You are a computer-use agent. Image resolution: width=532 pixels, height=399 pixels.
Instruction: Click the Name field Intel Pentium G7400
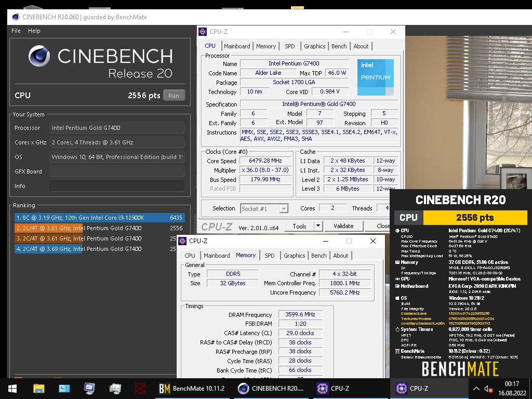(x=294, y=63)
